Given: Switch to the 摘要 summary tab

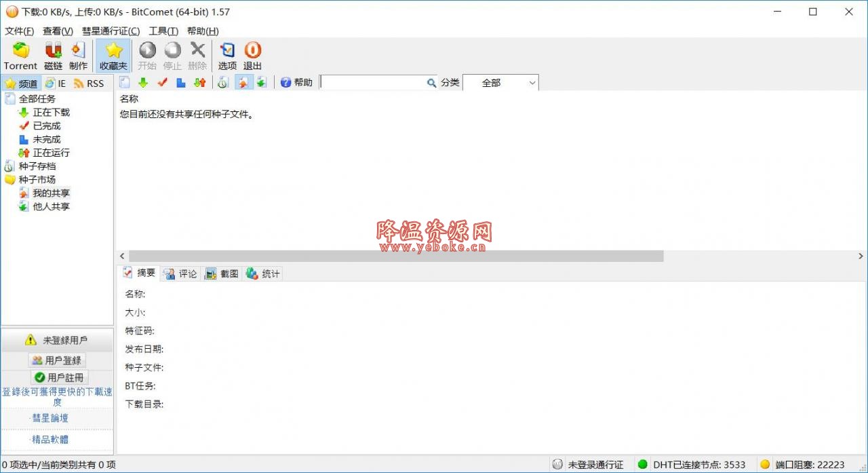Looking at the screenshot, I should [x=139, y=273].
